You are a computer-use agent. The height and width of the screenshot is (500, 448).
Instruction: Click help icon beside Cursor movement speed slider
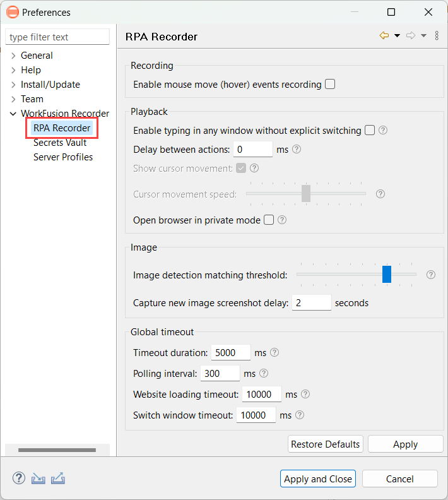pos(380,194)
